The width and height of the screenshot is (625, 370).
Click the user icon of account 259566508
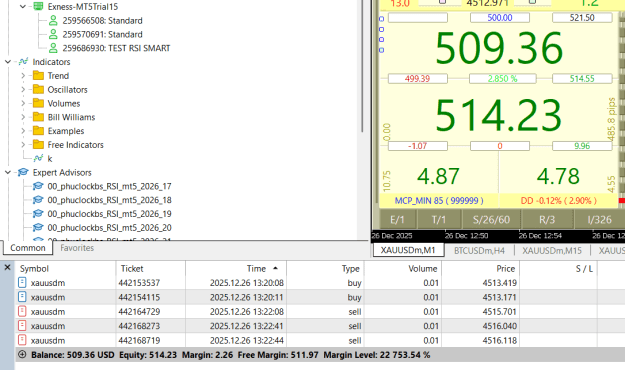point(53,20)
